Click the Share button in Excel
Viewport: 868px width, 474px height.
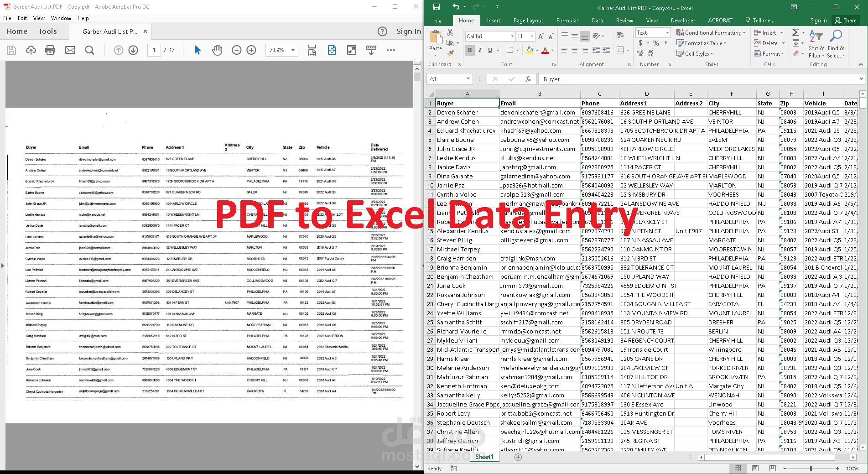[x=845, y=21]
